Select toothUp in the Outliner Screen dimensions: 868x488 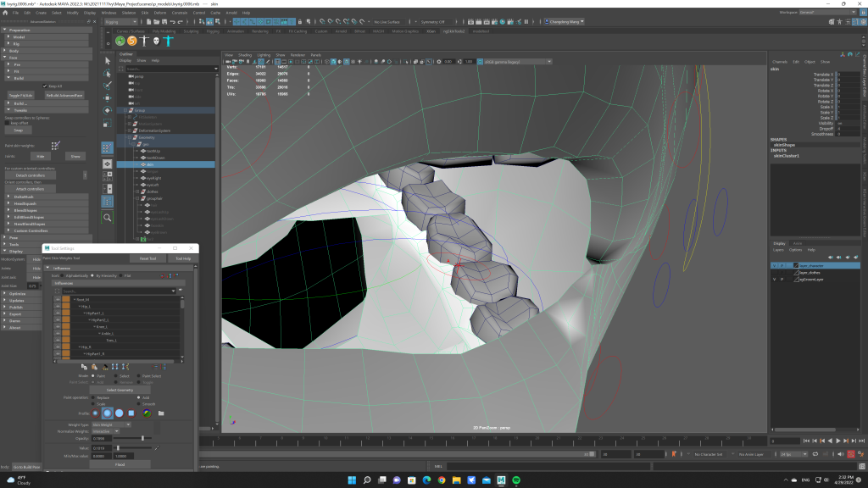coord(153,151)
